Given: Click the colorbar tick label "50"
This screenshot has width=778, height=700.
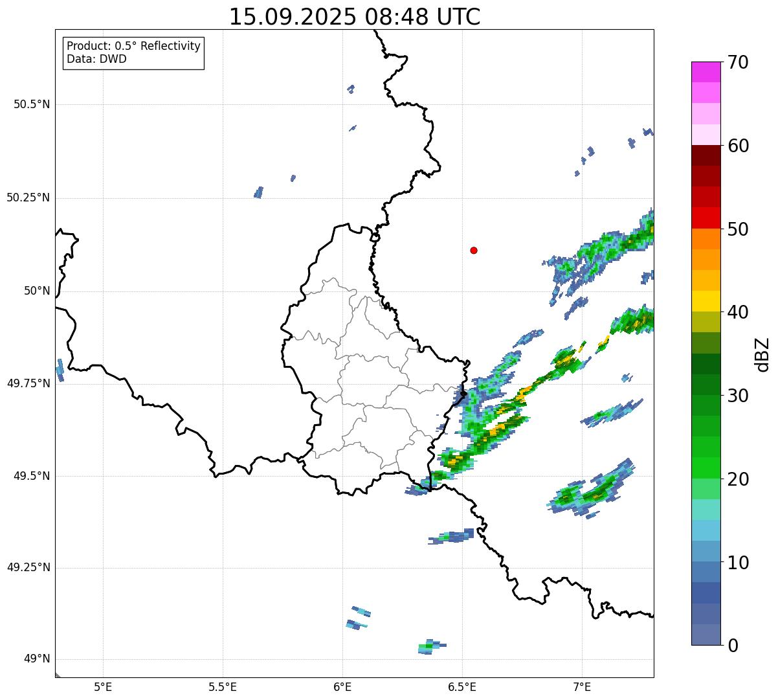Looking at the screenshot, I should [738, 229].
